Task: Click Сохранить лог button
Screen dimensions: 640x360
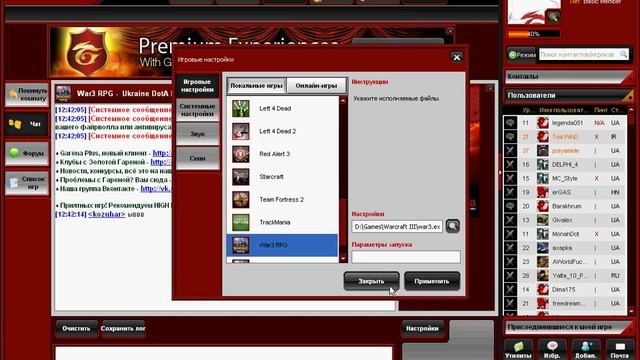Action: point(123,329)
